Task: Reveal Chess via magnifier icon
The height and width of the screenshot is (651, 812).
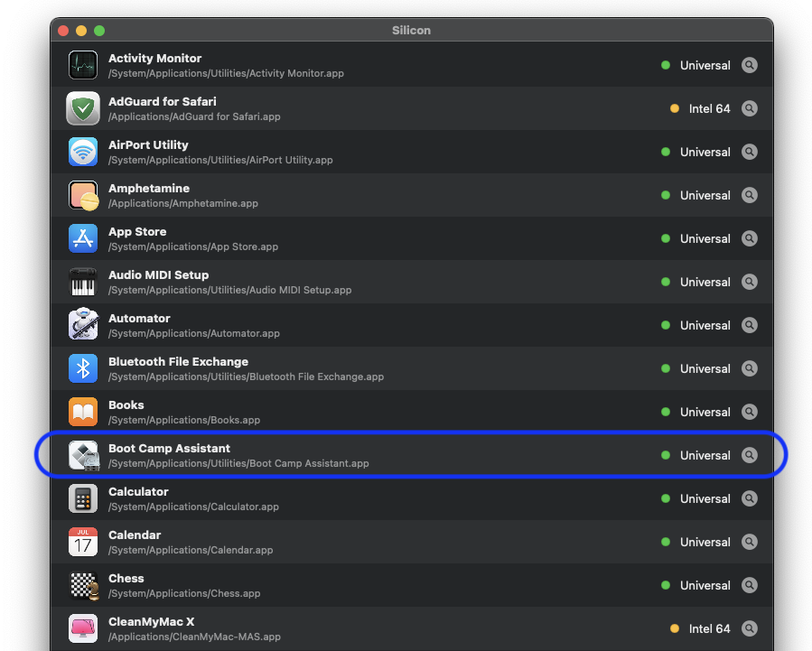Action: pyautogui.click(x=750, y=585)
